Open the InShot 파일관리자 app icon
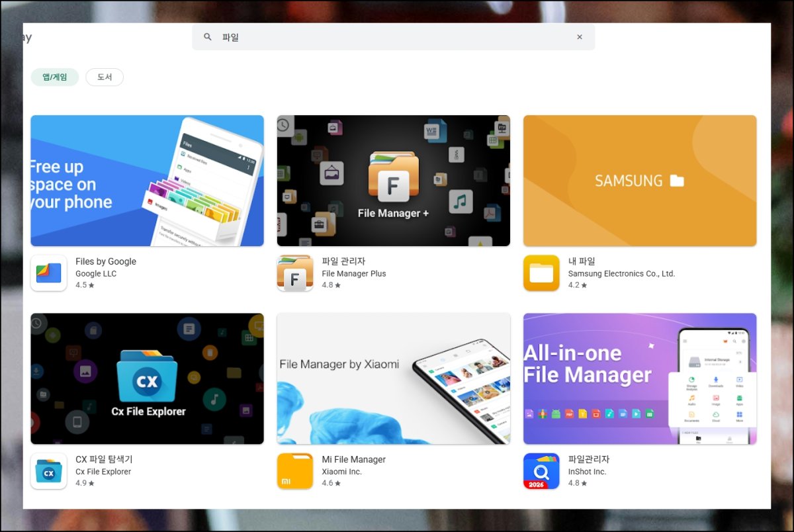This screenshot has height=532, width=794. coord(541,471)
